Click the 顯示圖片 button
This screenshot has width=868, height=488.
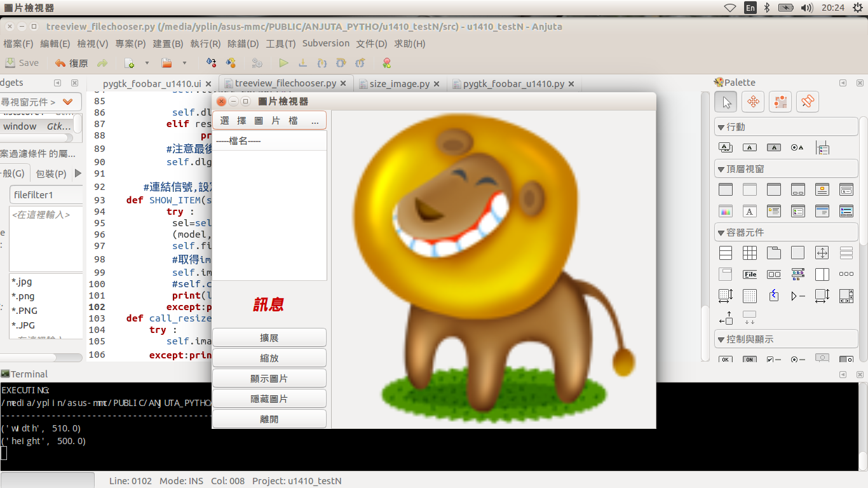tap(269, 378)
